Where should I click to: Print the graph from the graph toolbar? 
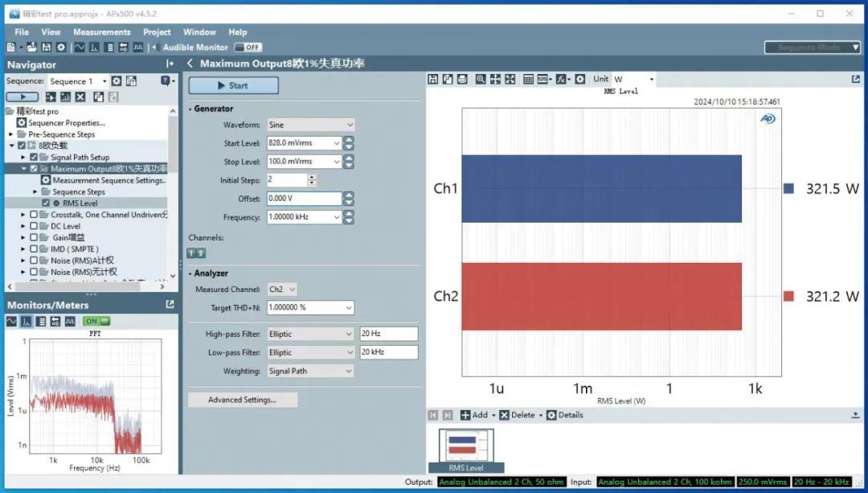click(x=462, y=79)
